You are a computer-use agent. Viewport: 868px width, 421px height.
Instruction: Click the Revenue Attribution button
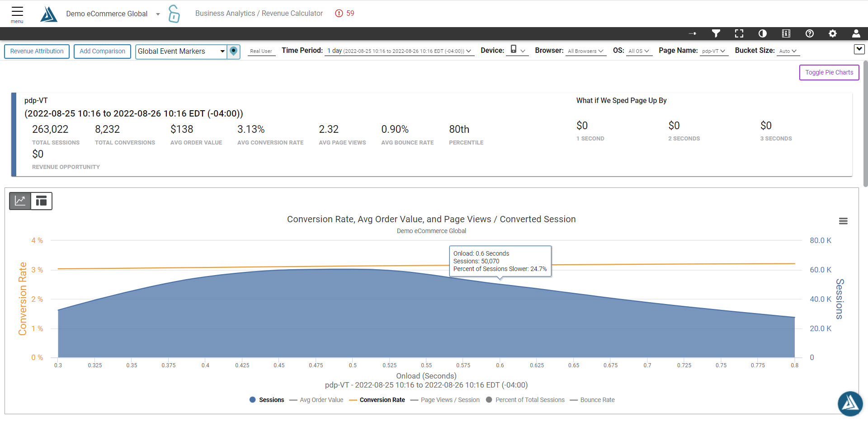(x=37, y=51)
